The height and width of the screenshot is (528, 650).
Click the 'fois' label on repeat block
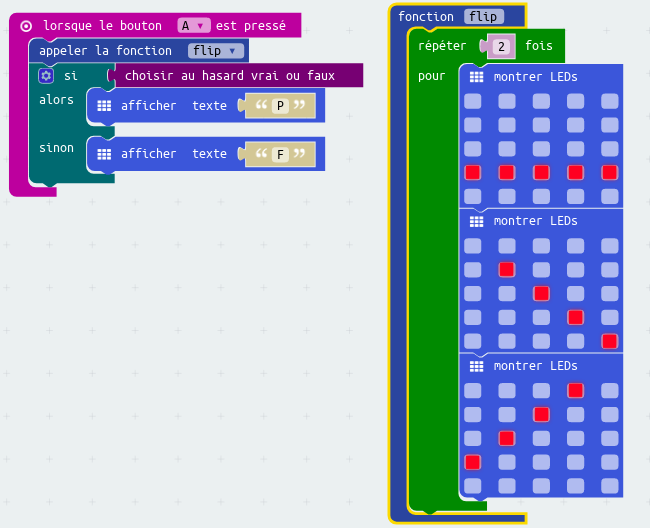538,46
